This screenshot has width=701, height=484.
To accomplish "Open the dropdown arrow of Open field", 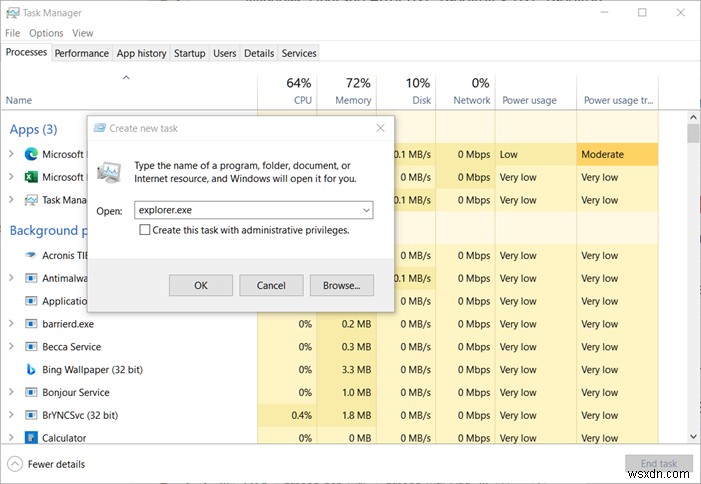I will pyautogui.click(x=366, y=210).
